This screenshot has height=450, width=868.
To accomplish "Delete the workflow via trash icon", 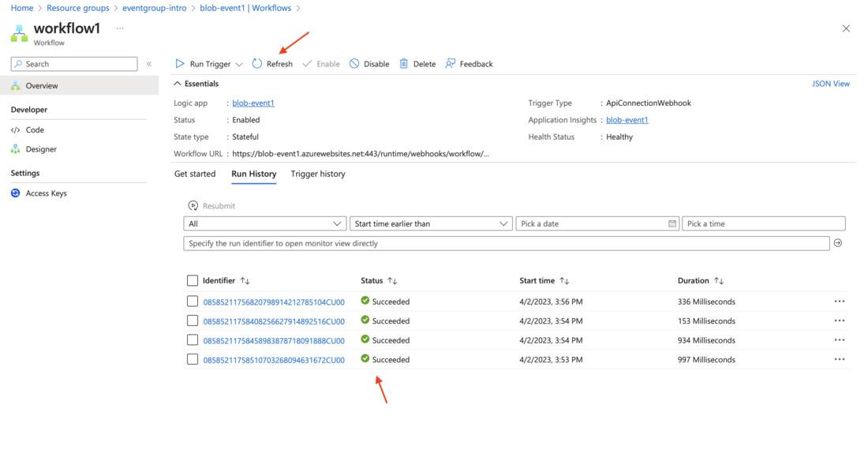I will (404, 64).
